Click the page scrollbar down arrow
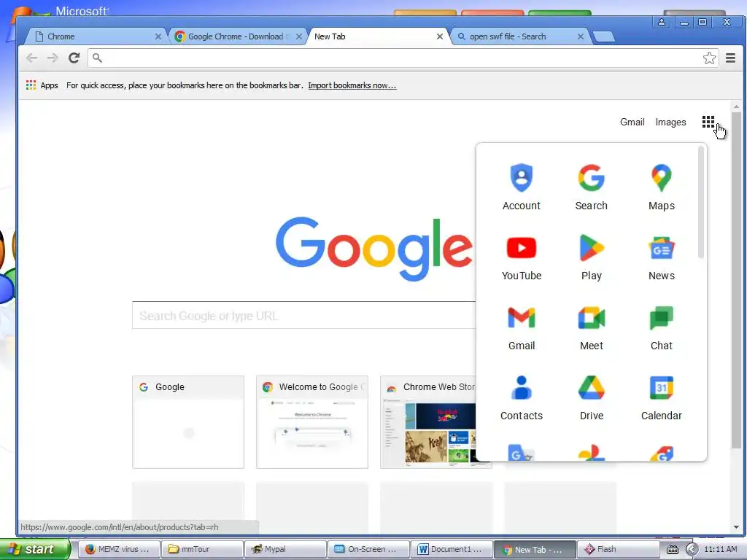 736,527
